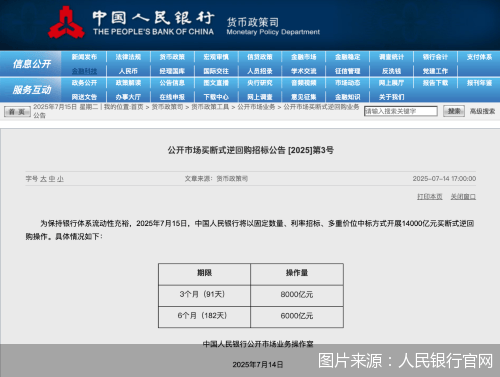500x377 pixels.
Task: Open 政务公开 under 服务互动
Action: [84, 83]
